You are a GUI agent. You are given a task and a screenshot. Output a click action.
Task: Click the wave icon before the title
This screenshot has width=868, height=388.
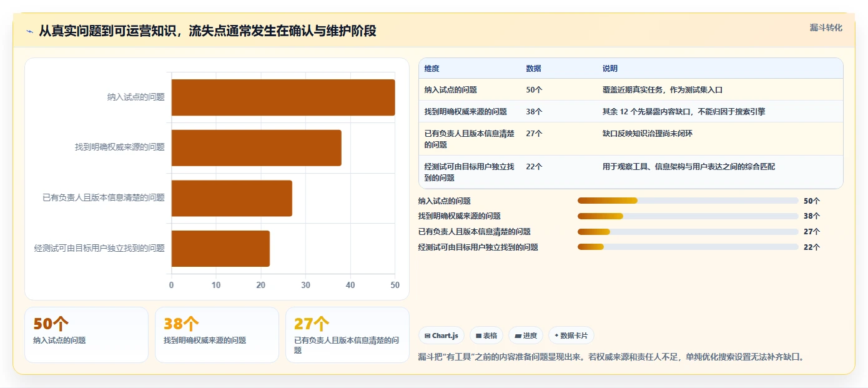[29, 31]
